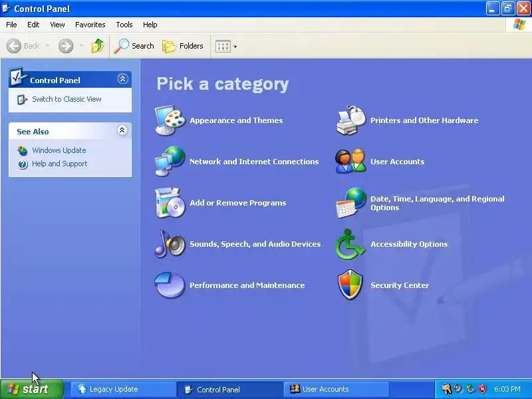Select the Security Center category link
This screenshot has width=532, height=399.
coord(400,285)
